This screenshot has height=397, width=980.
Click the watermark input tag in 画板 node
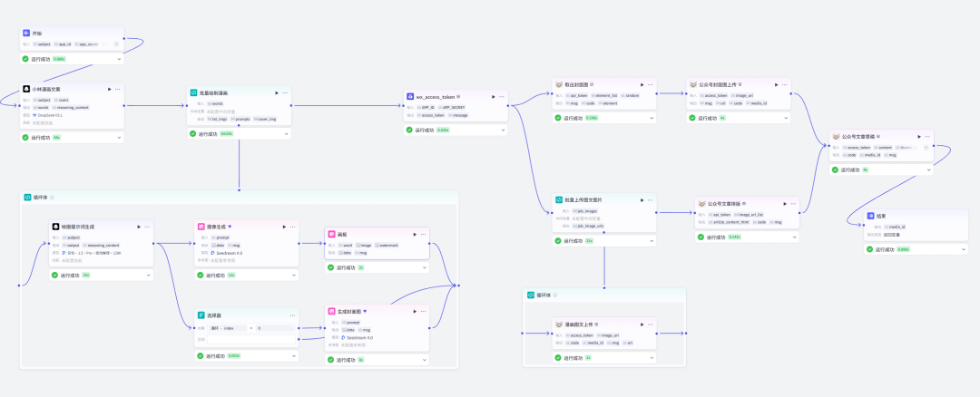click(387, 246)
